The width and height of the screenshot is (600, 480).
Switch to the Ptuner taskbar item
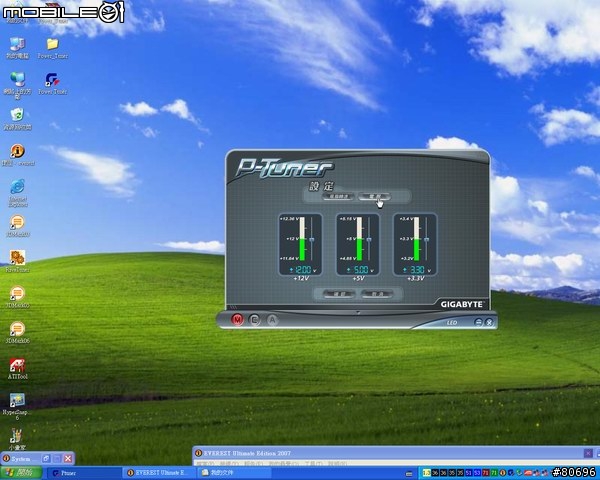(x=84, y=473)
